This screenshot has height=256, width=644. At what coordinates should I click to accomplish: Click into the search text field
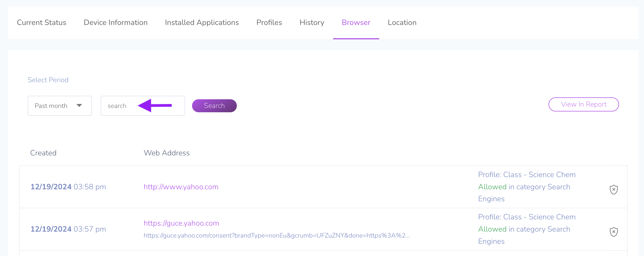[x=143, y=106]
